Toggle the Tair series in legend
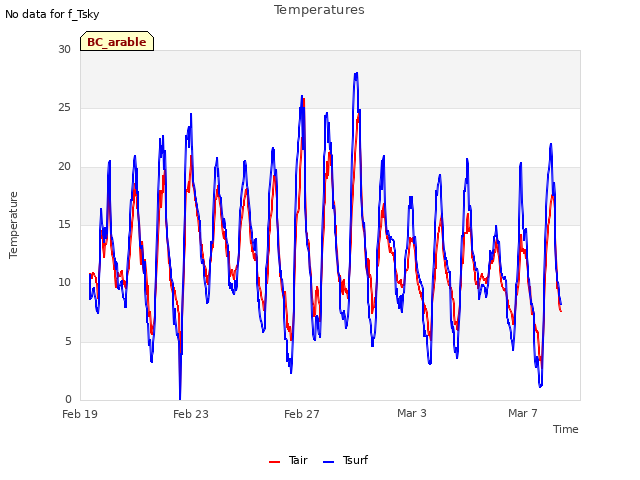 tap(288, 460)
